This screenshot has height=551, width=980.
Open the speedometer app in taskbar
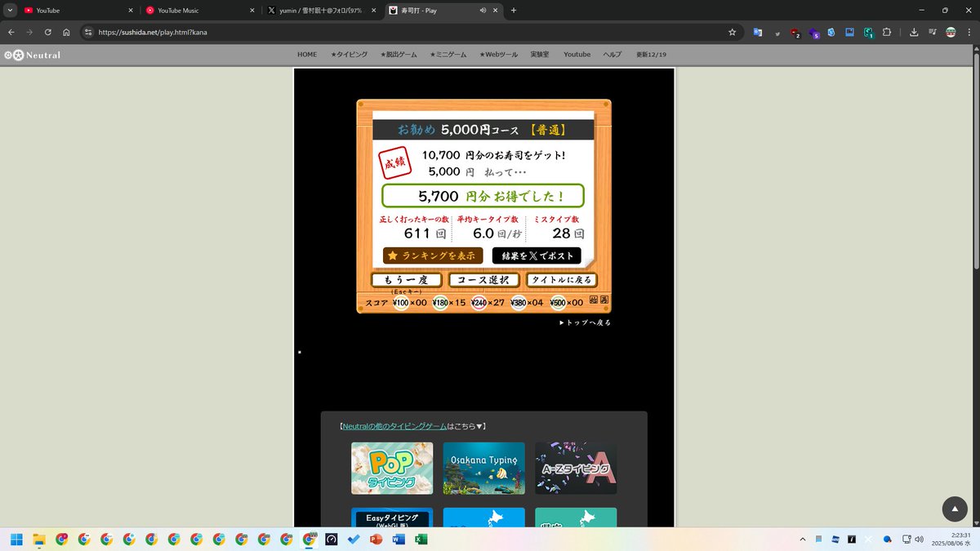(331, 539)
